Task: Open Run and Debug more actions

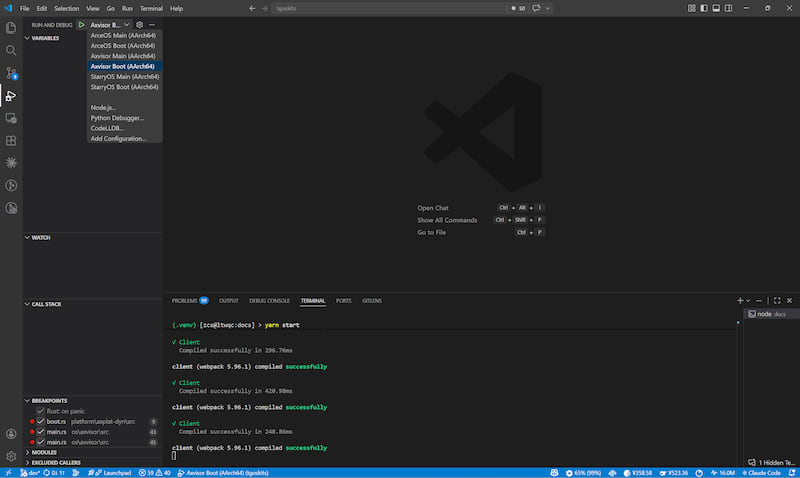Action: (x=152, y=24)
